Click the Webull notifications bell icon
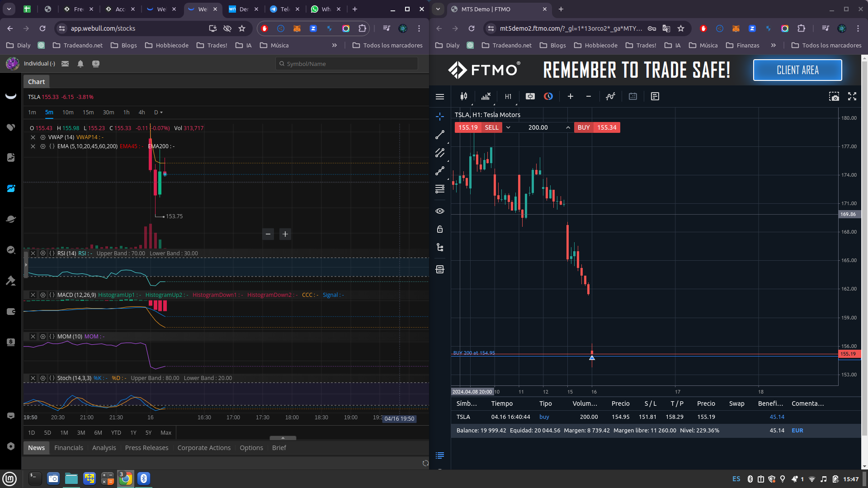The image size is (868, 488). [x=80, y=64]
